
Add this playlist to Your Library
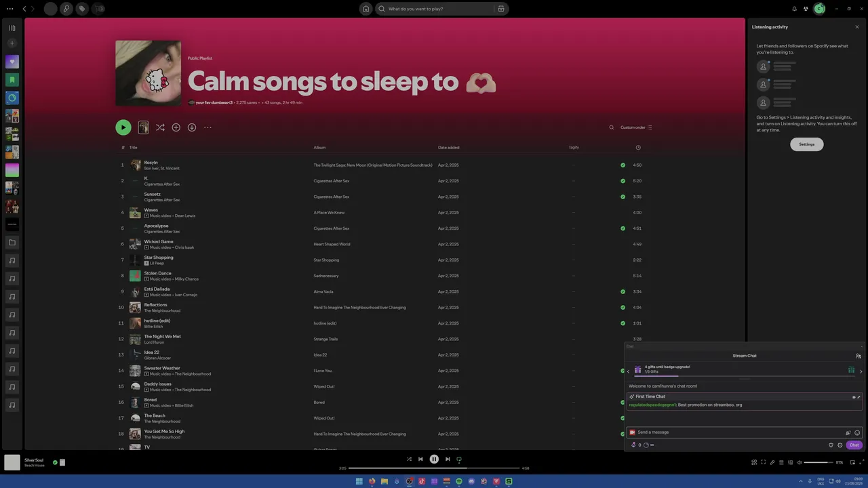pos(176,127)
